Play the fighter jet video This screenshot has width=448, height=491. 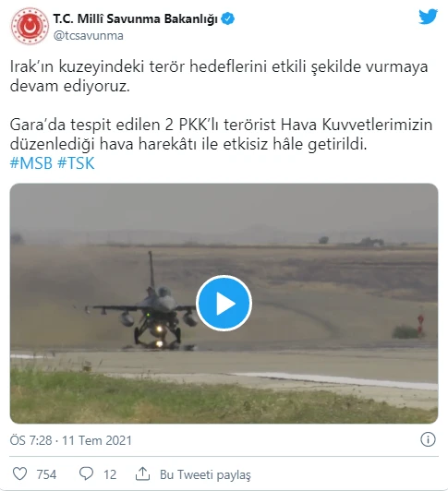click(224, 303)
